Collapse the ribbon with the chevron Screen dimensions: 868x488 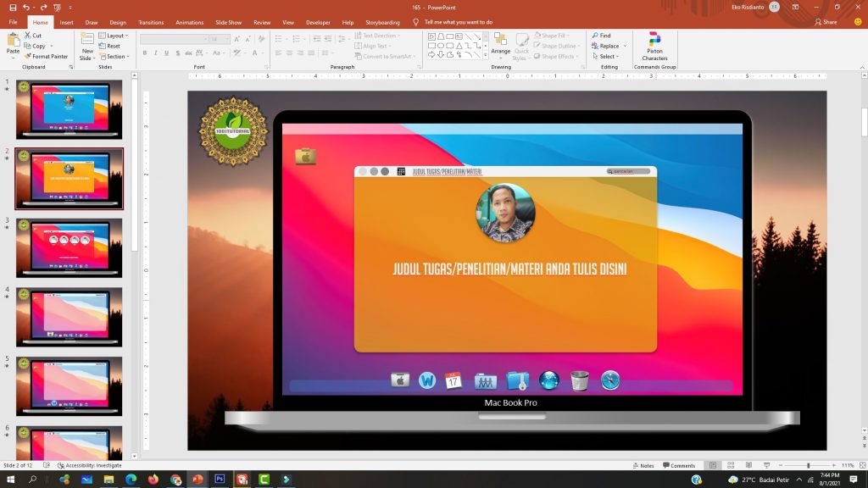pos(862,68)
